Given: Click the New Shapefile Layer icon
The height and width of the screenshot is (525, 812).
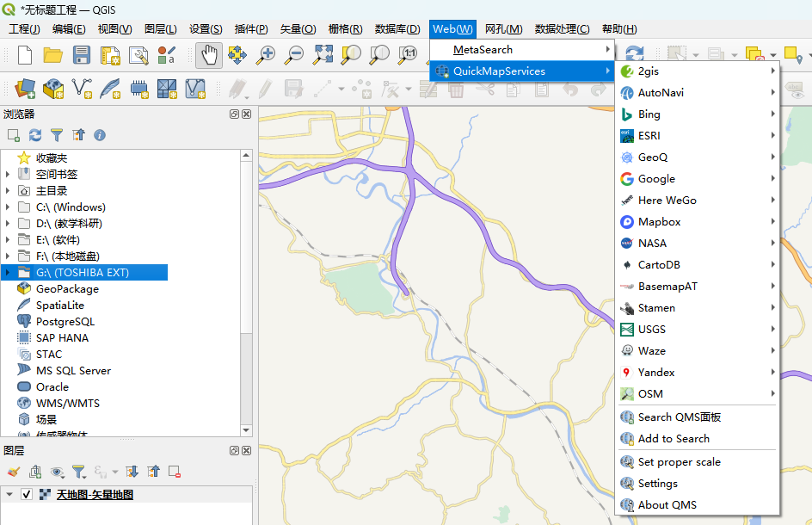Looking at the screenshot, I should point(82,90).
